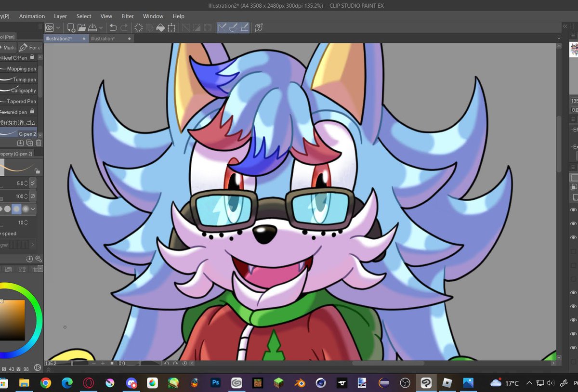Reset tool properties to initial settings icon
This screenshot has width=578, height=392.
click(29, 259)
